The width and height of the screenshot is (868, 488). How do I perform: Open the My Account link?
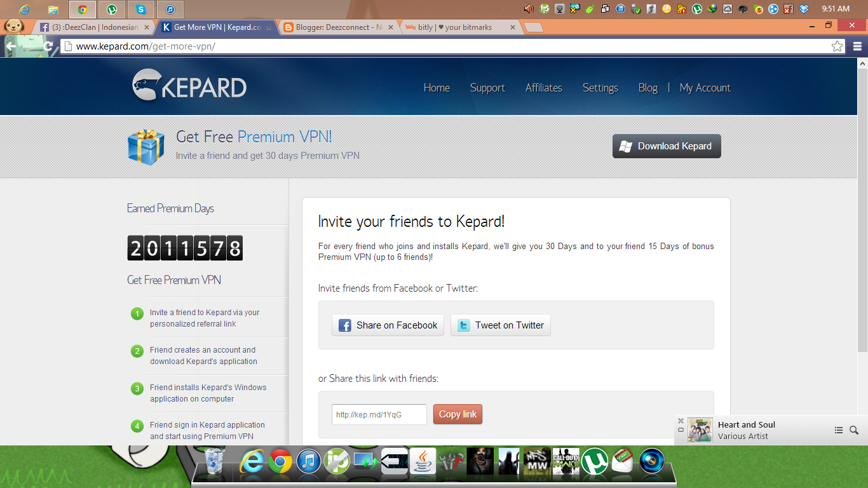(705, 88)
